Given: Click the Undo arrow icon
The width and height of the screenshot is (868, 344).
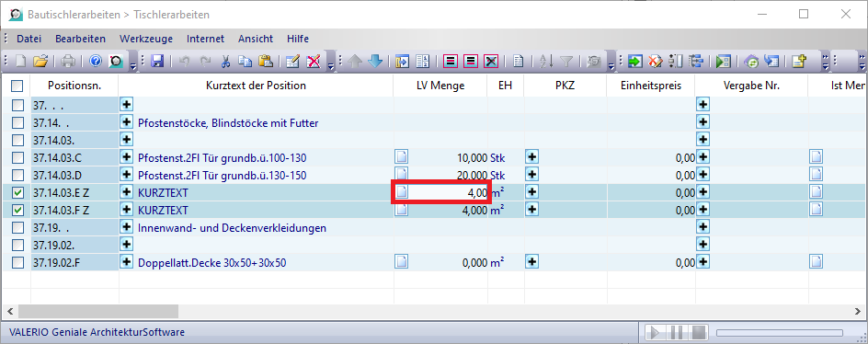Looking at the screenshot, I should (x=185, y=62).
